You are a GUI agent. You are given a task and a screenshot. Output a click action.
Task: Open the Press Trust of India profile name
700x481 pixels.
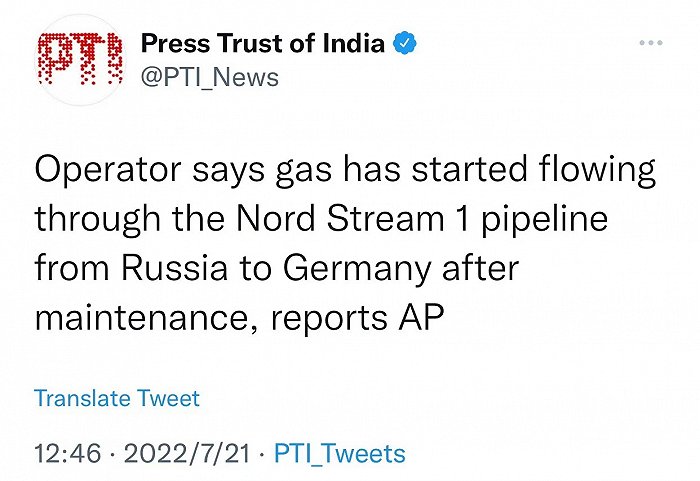[262, 44]
